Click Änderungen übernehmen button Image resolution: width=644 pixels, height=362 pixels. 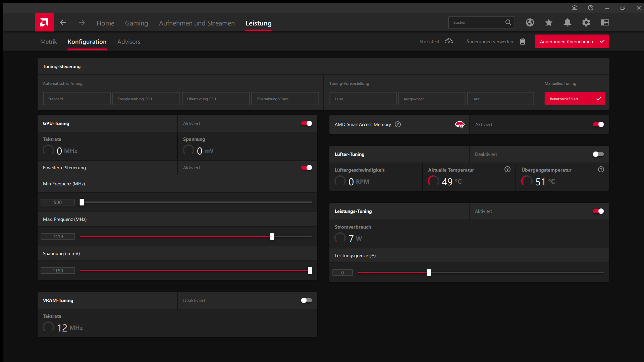[571, 42]
